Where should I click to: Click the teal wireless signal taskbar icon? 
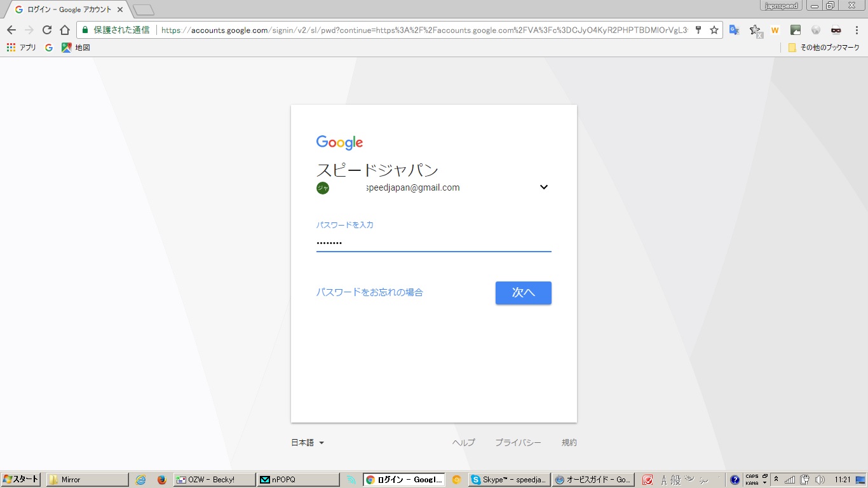tap(351, 480)
